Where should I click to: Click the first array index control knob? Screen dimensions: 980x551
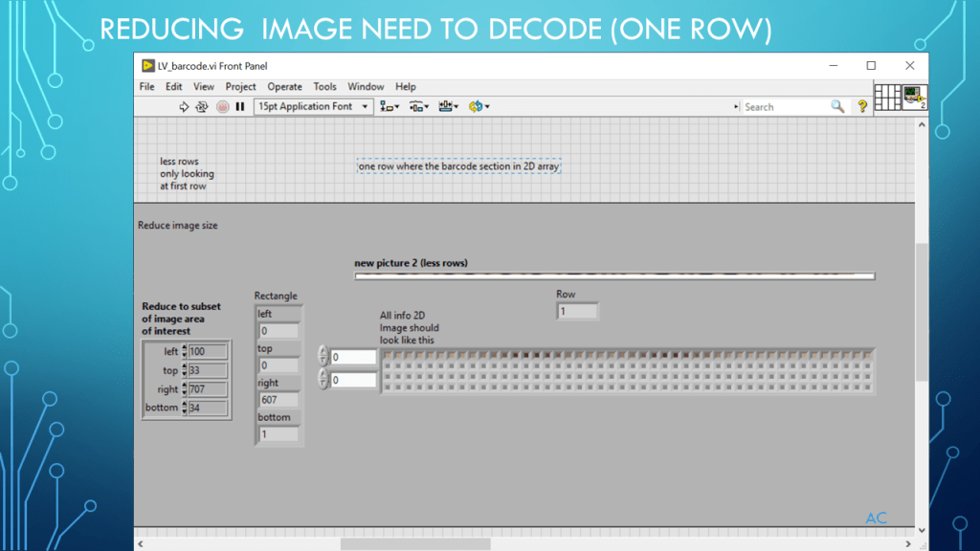[323, 357]
